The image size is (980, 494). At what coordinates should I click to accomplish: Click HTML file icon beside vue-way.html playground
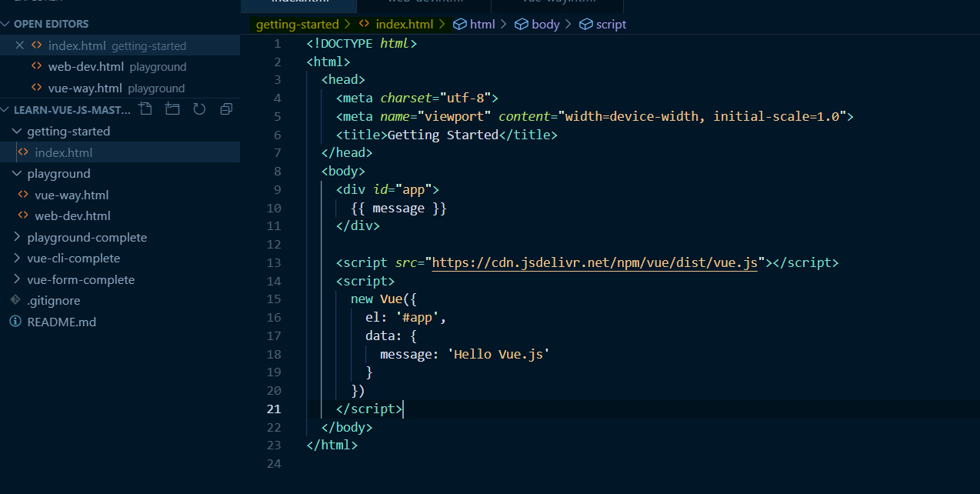coord(36,88)
